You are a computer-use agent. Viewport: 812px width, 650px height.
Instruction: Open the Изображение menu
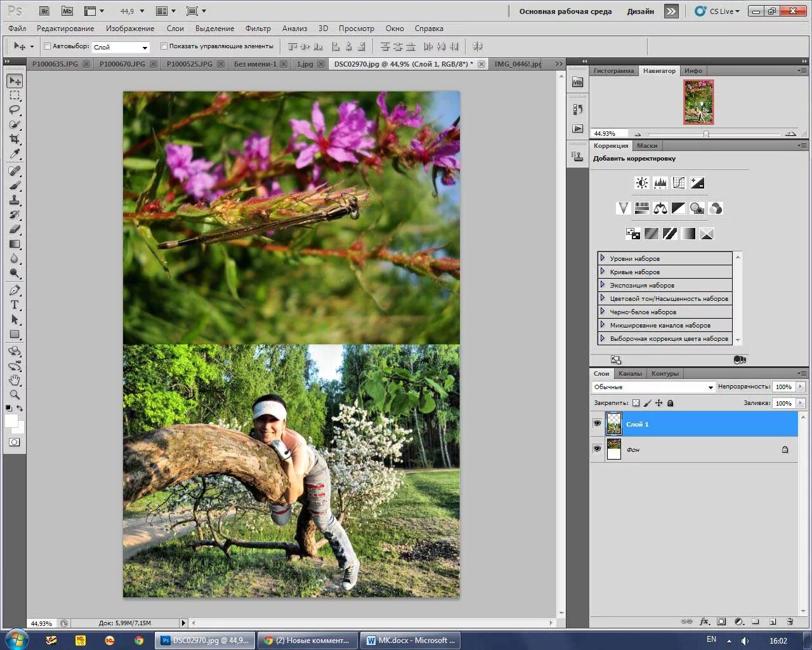[130, 29]
